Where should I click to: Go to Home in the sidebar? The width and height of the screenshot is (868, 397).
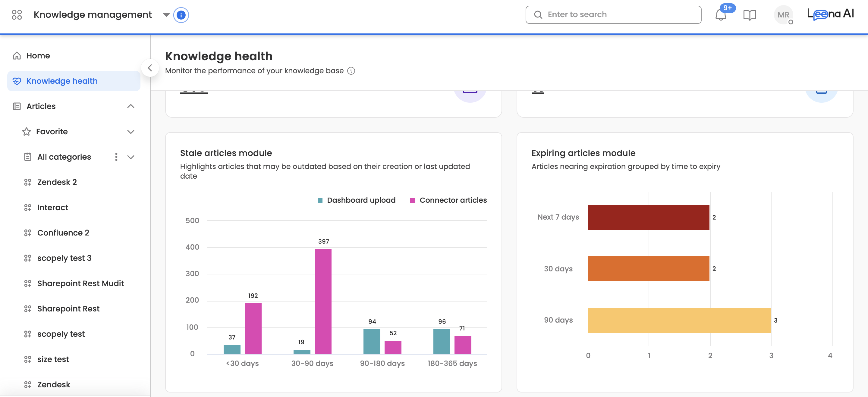[x=38, y=56]
